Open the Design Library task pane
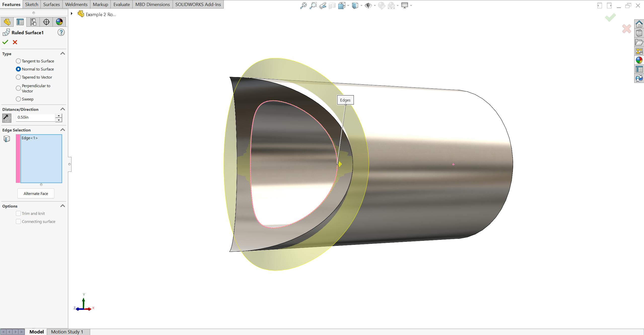 coord(639,33)
